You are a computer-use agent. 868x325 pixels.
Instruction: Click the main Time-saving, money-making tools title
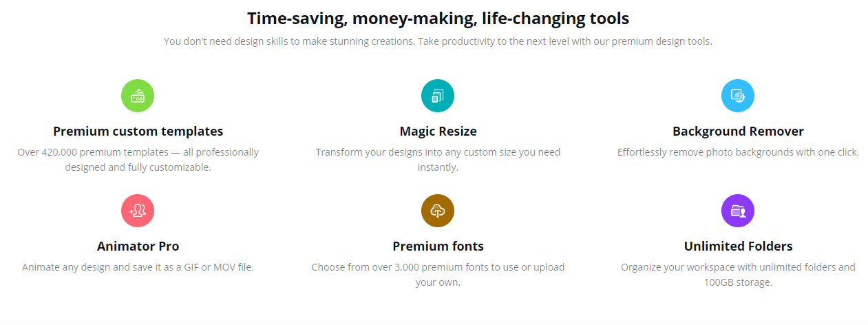click(x=438, y=19)
